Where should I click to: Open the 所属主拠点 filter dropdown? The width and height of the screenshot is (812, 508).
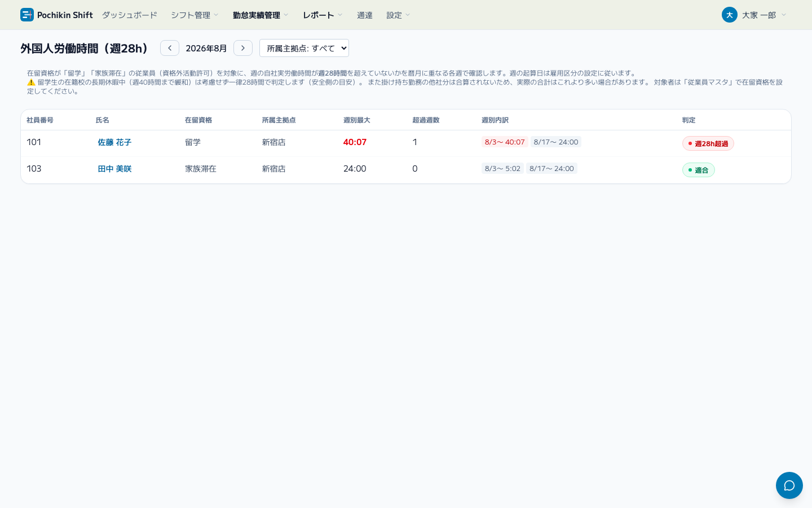coord(304,48)
